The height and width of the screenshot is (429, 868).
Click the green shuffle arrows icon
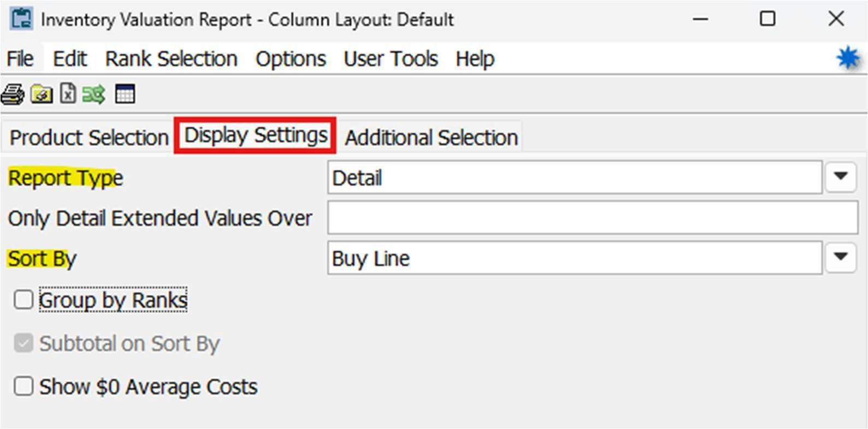[94, 94]
